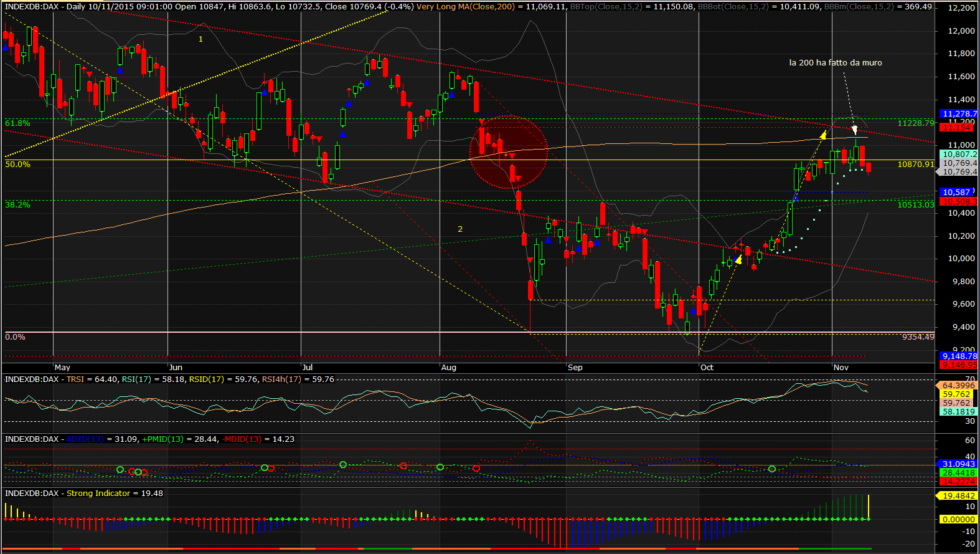Screen dimensions: 980x554
Task: Select the Jul label on time axis
Action: 308,368
